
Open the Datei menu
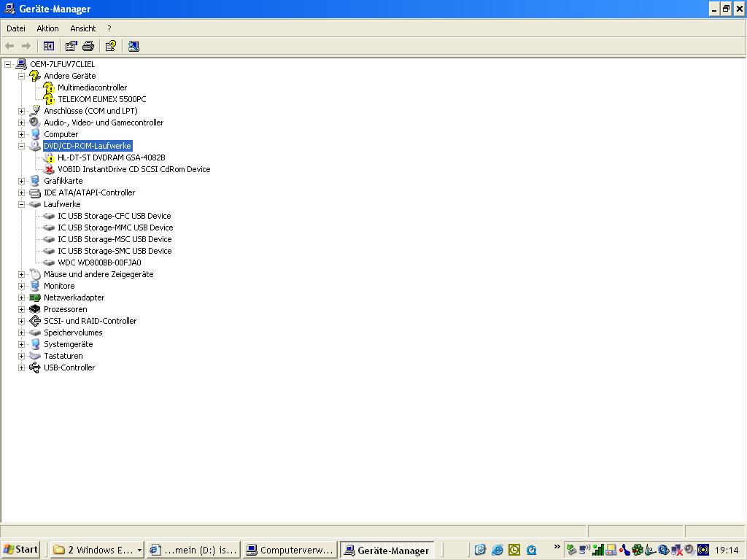point(16,28)
